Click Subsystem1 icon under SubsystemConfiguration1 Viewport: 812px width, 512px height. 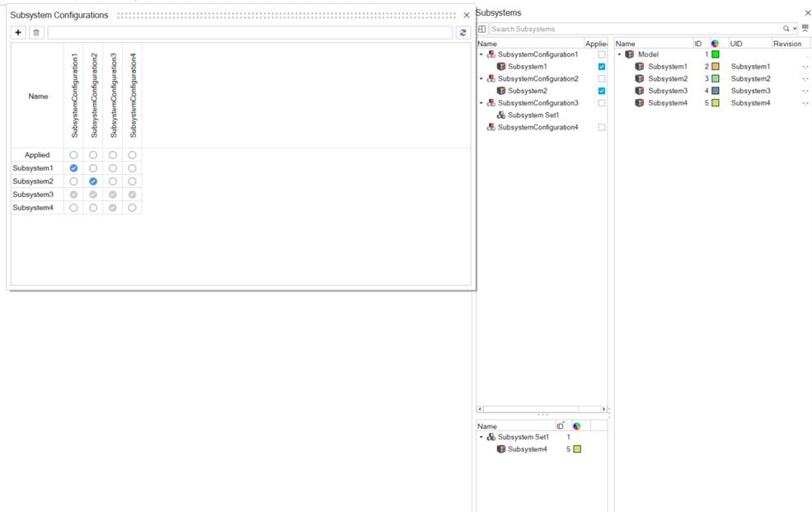pos(500,66)
